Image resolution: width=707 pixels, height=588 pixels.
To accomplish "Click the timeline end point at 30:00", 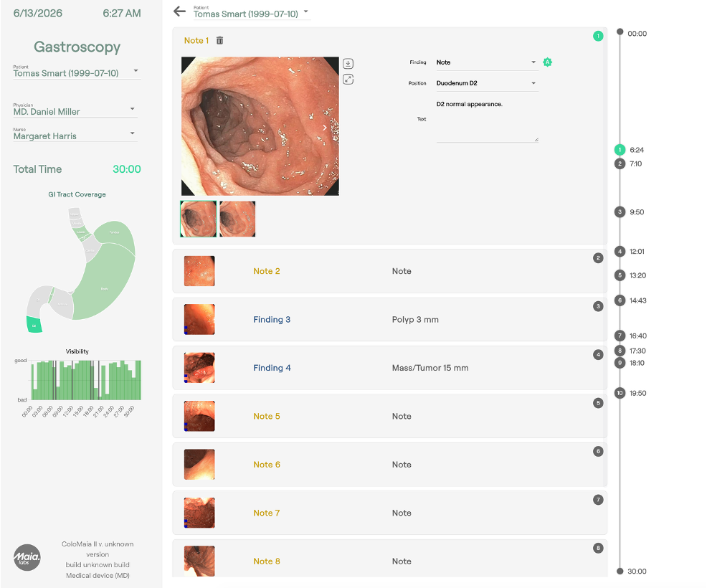I will (620, 571).
